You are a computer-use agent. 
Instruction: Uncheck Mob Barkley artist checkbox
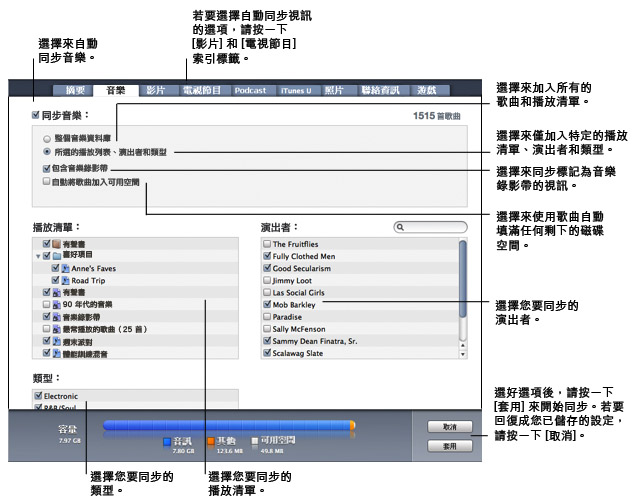coord(267,304)
